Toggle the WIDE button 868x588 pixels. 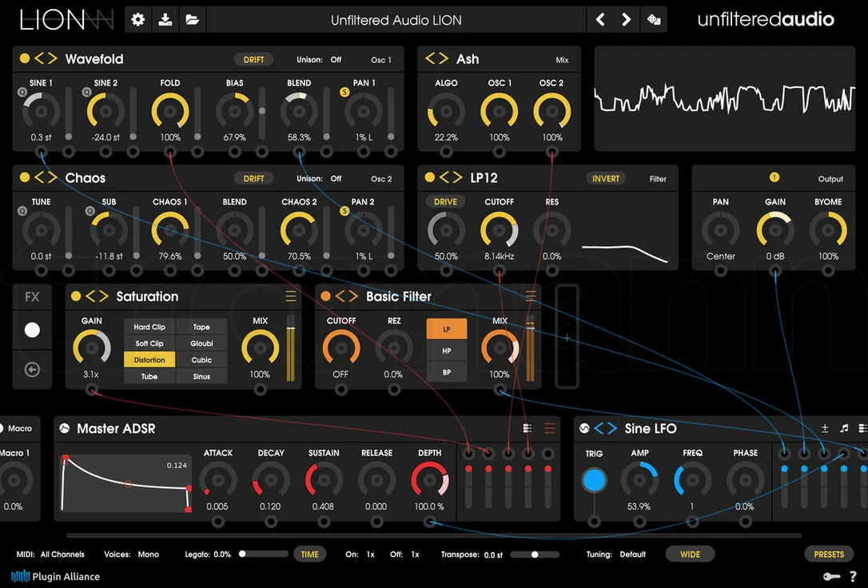(690, 554)
